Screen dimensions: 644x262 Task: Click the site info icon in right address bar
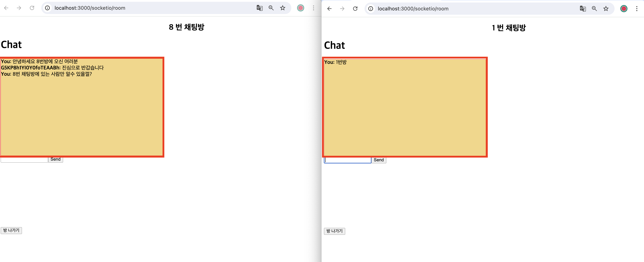(371, 9)
